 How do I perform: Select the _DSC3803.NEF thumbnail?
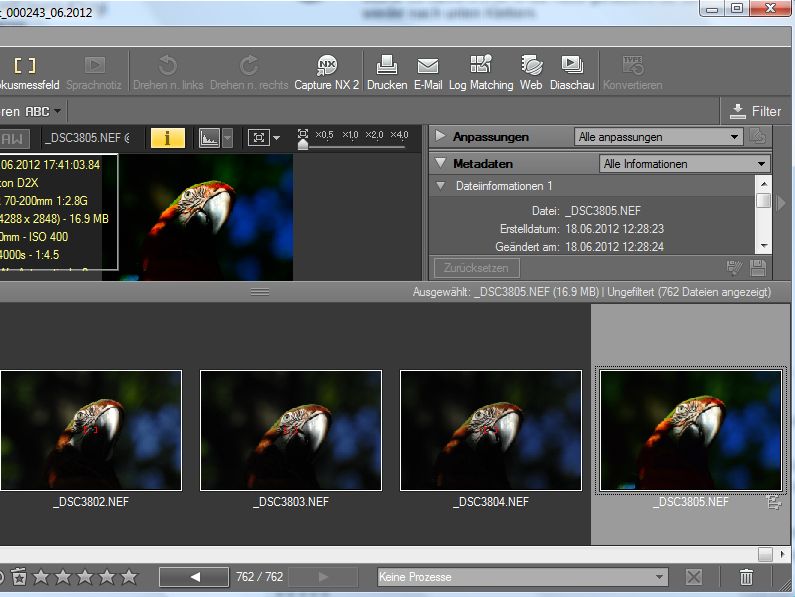(291, 430)
